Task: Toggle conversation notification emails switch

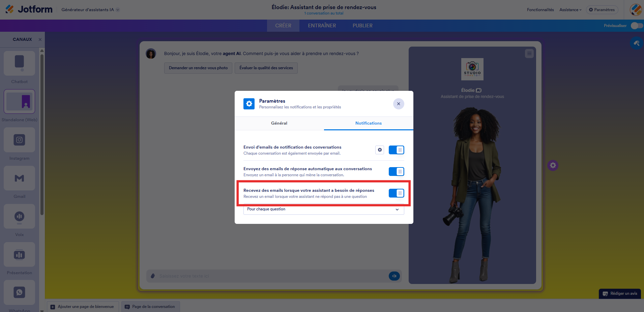Action: (x=397, y=150)
